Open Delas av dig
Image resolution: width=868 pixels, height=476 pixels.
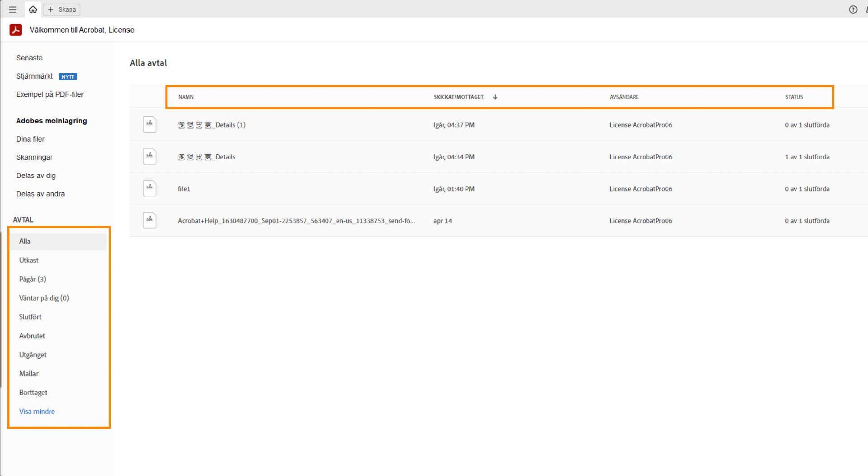tap(36, 176)
